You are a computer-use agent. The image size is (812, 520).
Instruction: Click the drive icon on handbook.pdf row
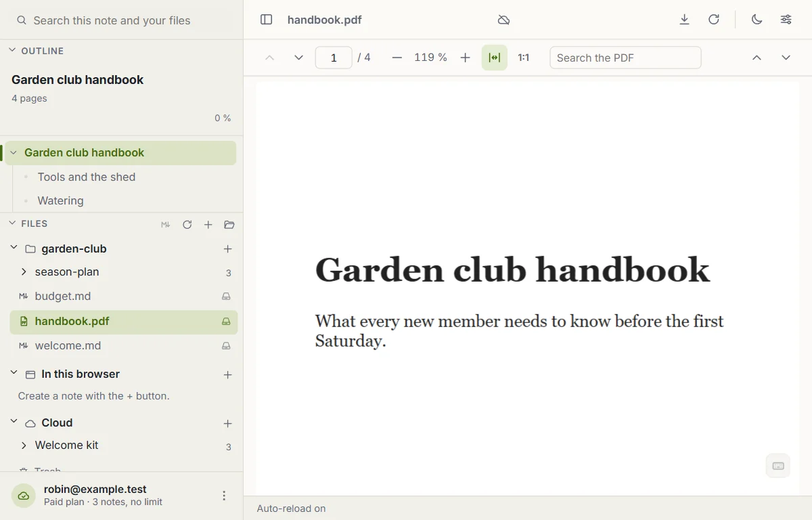point(227,322)
